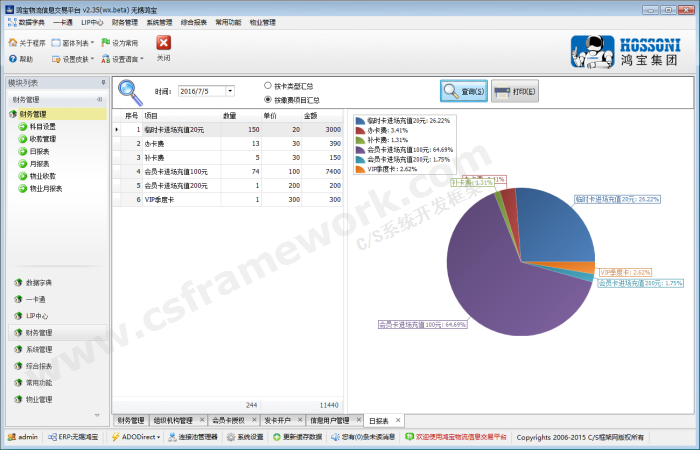
Task: Select 月报表 in the module tree
Action: click(39, 164)
